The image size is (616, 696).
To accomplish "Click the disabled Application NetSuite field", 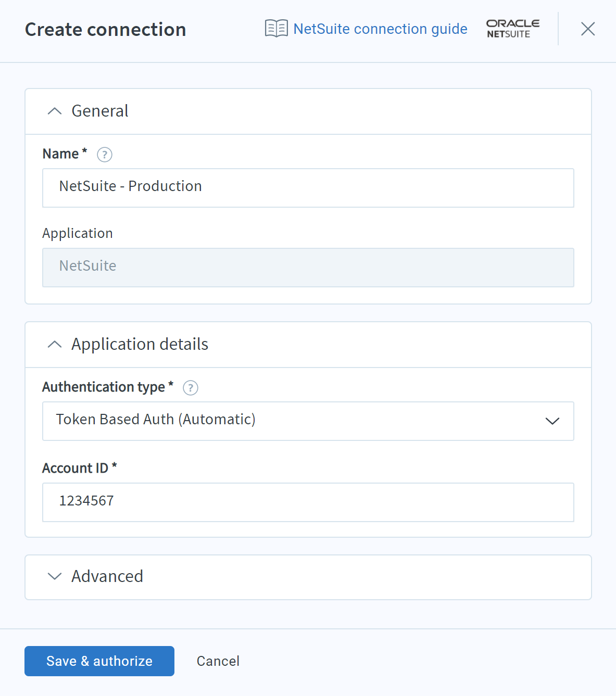I will 308,268.
